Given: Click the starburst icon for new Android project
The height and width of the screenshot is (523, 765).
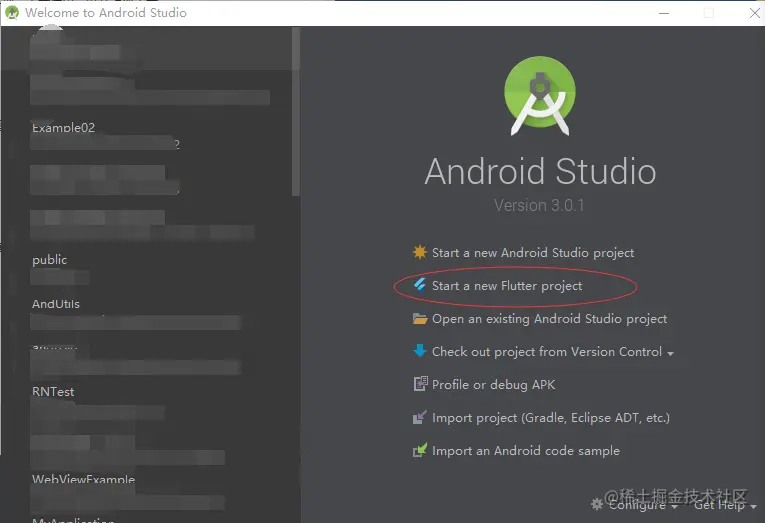Looking at the screenshot, I should pos(420,252).
